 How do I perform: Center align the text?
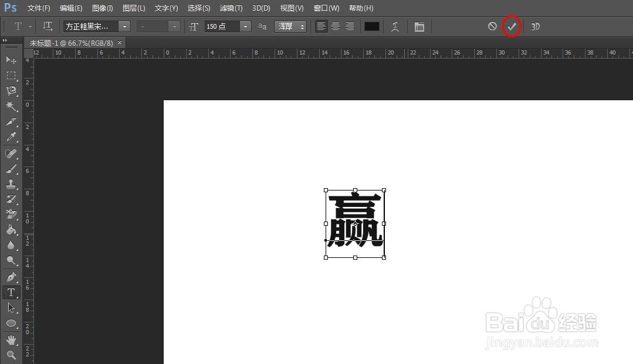(336, 26)
